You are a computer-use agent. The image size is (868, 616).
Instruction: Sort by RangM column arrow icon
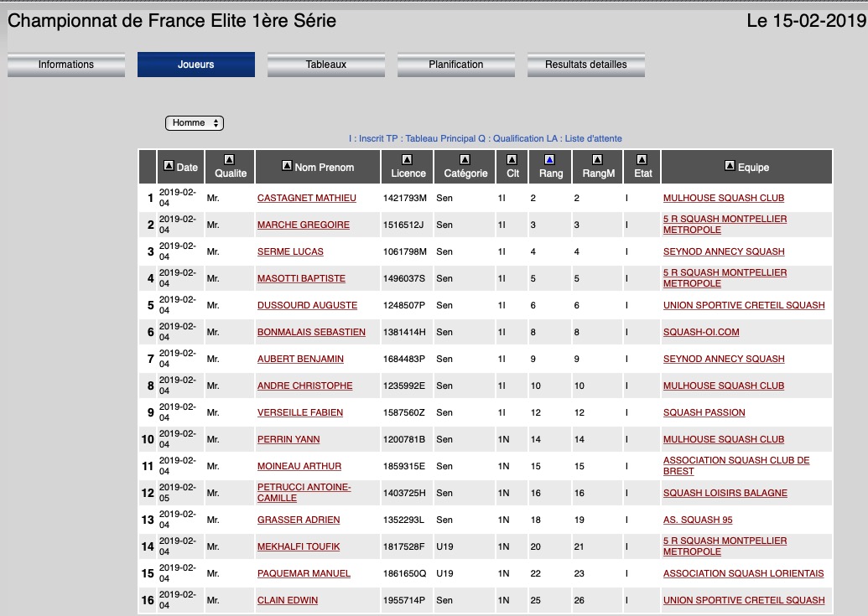click(597, 159)
